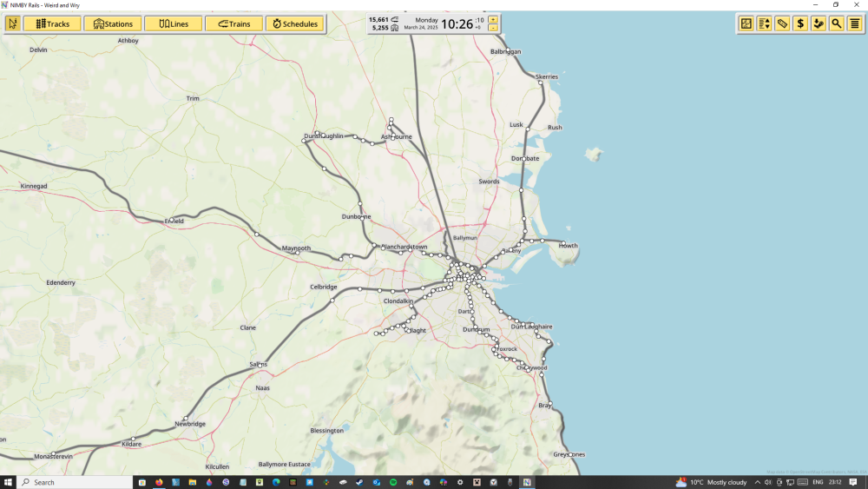Open the Stations panel
The image size is (868, 489).
pyautogui.click(x=112, y=23)
